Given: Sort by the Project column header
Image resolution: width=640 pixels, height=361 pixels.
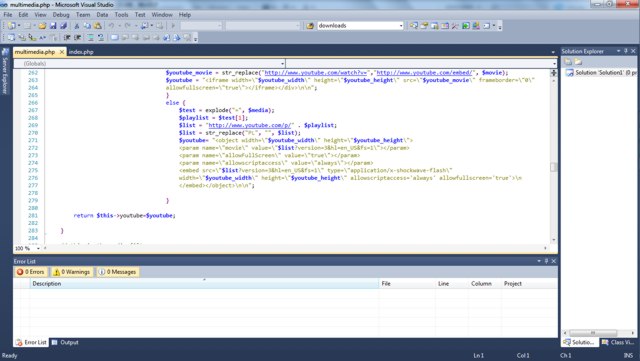Looking at the screenshot, I should pyautogui.click(x=529, y=284).
